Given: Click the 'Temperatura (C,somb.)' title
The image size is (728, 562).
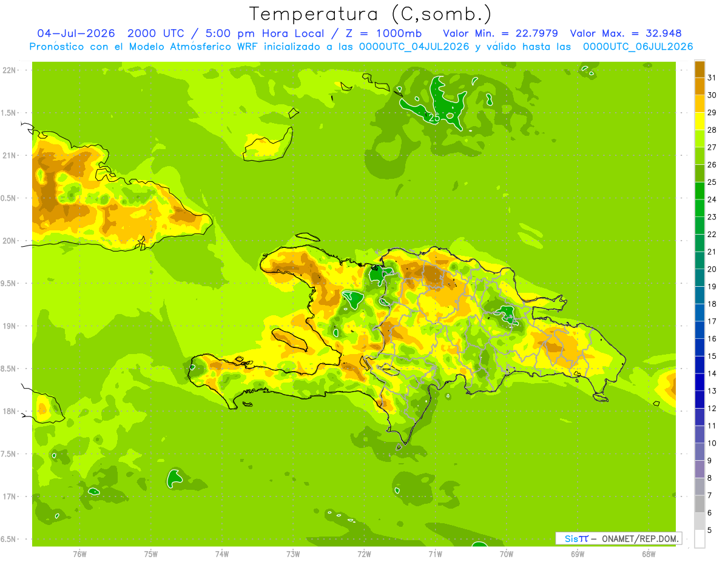Looking at the screenshot, I should (371, 14).
